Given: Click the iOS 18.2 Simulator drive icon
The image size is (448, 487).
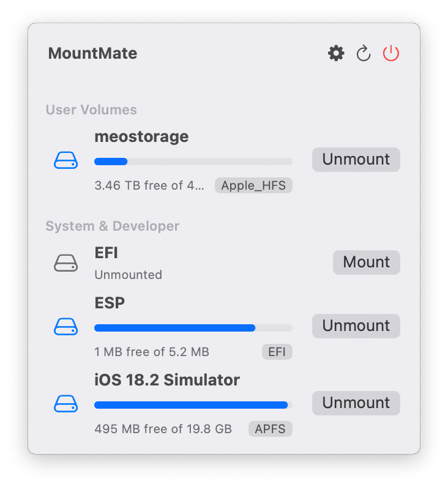Looking at the screenshot, I should (66, 404).
